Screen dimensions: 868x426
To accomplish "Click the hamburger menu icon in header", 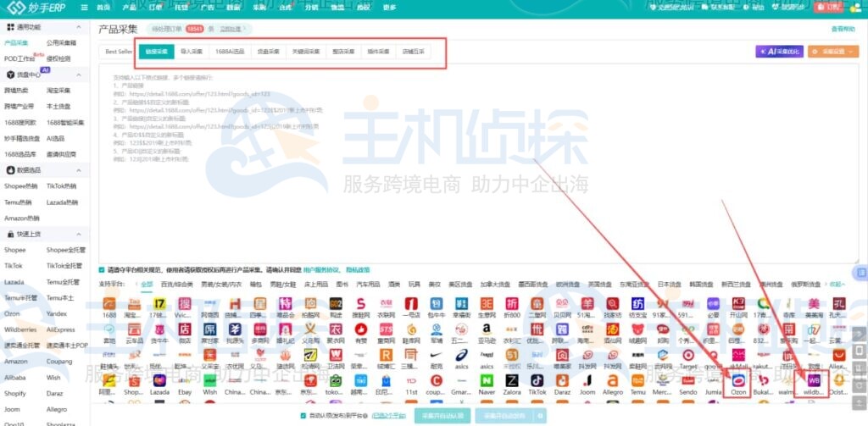I will click(84, 7).
